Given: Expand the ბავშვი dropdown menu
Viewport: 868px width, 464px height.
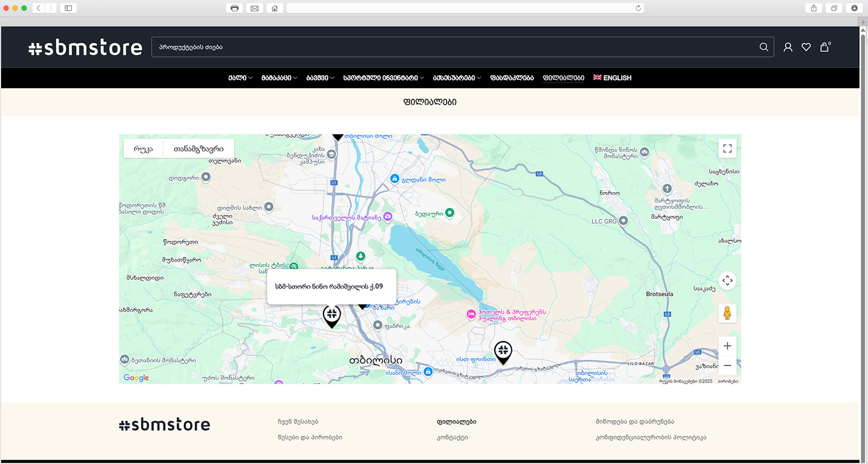Looking at the screenshot, I should (320, 78).
